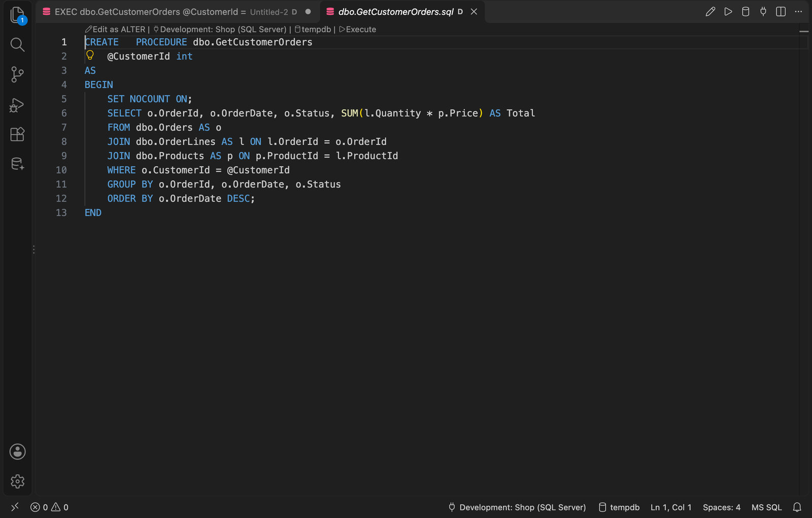Open the Manage gear menu
This screenshot has height=518, width=812.
[x=17, y=481]
